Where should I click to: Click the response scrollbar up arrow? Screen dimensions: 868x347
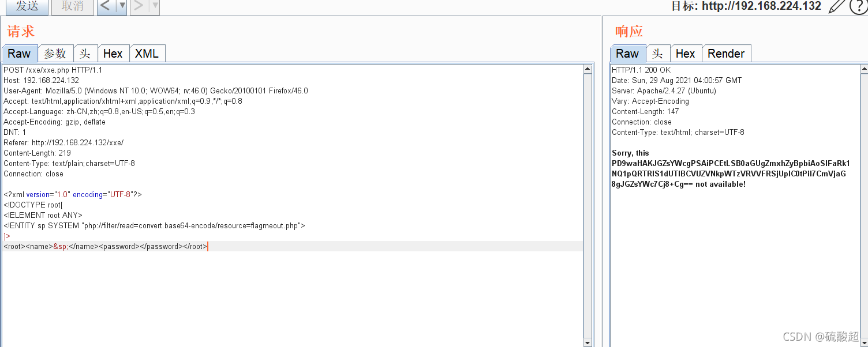click(x=863, y=69)
